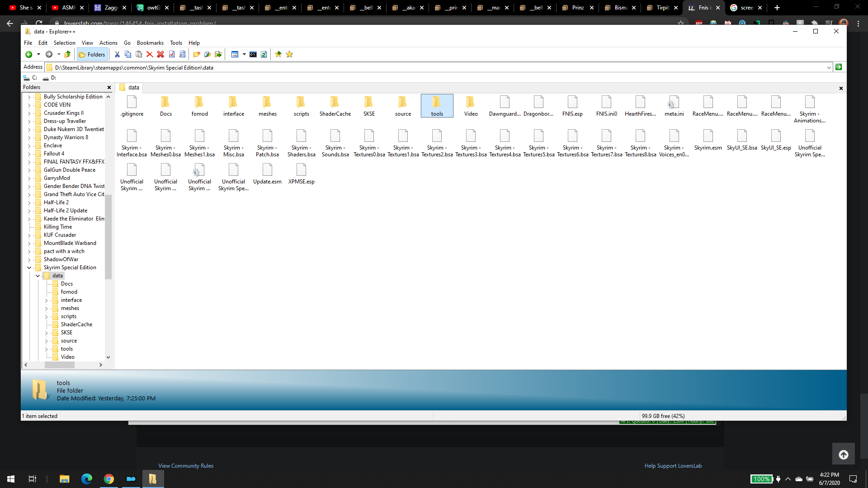This screenshot has height=488, width=868.
Task: Open the Forward history dropdown arrow
Action: tap(59, 55)
